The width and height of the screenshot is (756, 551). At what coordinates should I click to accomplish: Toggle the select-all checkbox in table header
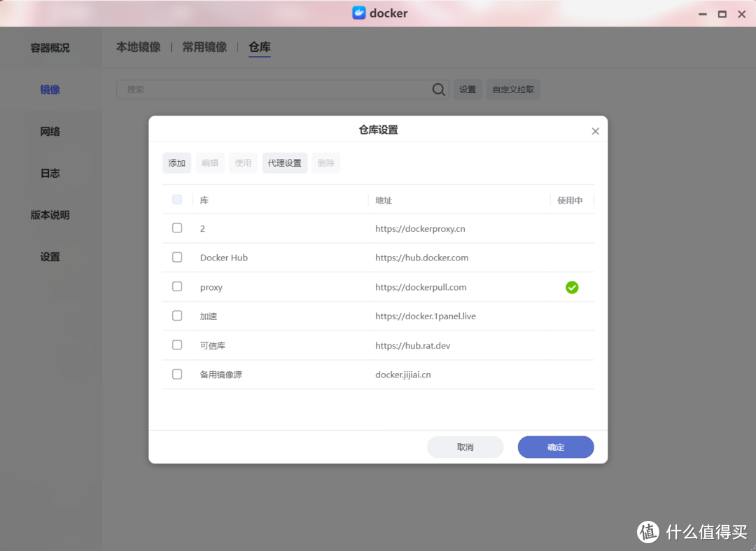click(177, 200)
